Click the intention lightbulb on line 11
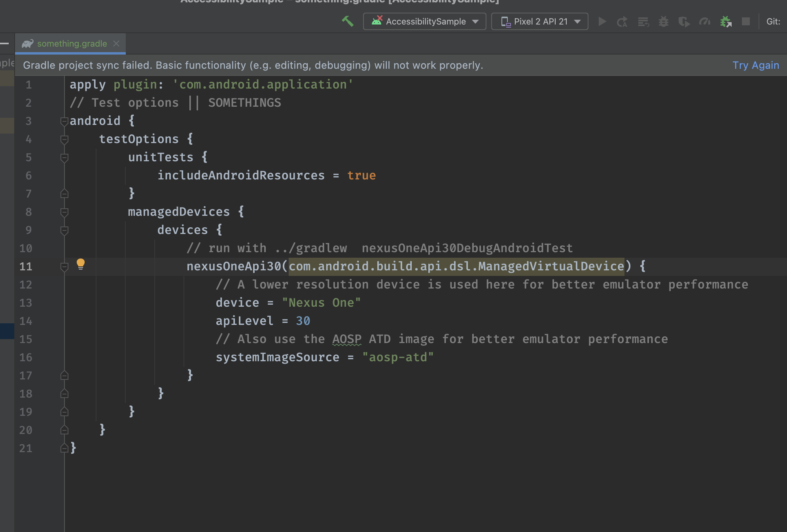The width and height of the screenshot is (787, 532). (x=81, y=264)
